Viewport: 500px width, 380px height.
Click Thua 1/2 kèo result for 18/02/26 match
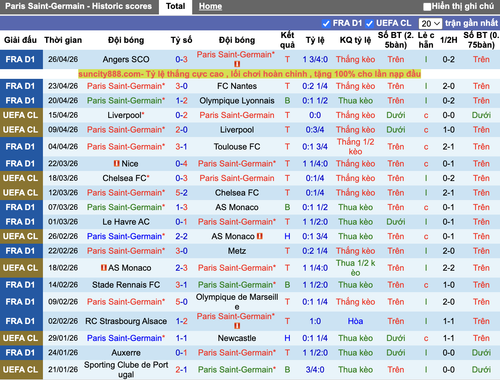(x=355, y=268)
